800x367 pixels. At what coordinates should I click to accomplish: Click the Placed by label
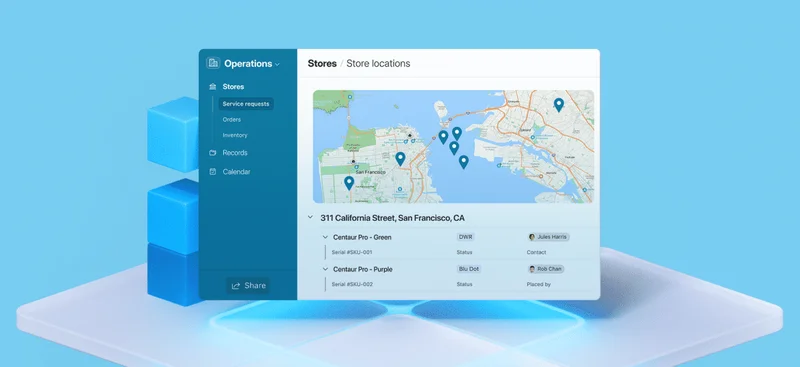(x=539, y=284)
